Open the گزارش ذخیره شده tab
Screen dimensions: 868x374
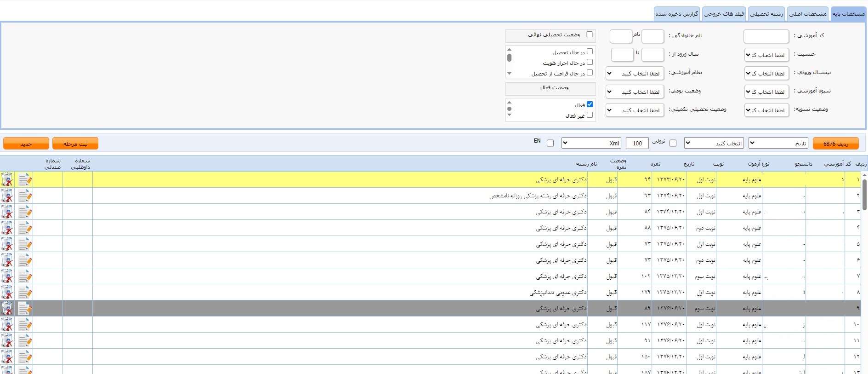pyautogui.click(x=676, y=14)
